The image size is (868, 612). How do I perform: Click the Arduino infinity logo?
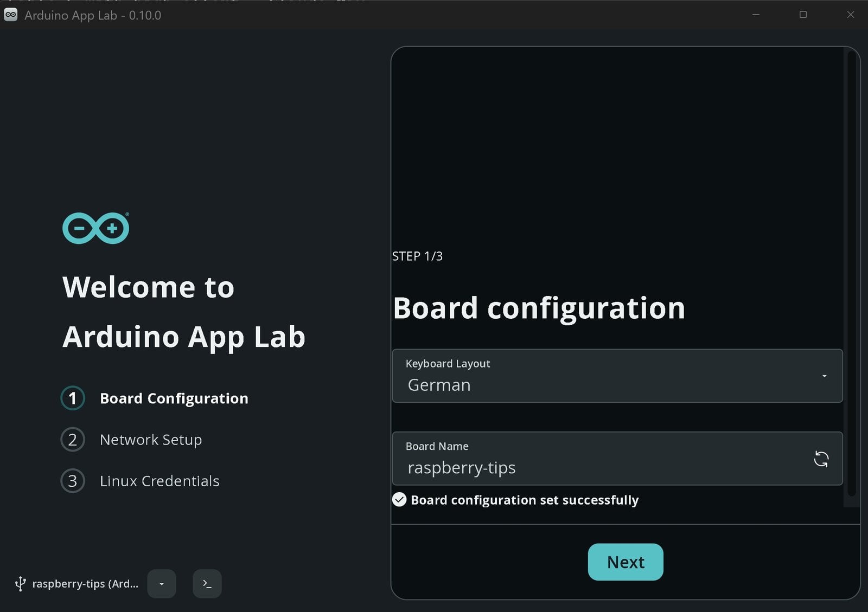point(96,228)
